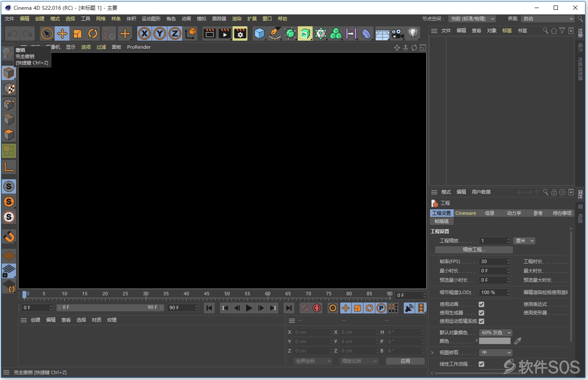Open the 文件 menu in main menu bar
The width and height of the screenshot is (588, 380).
click(x=9, y=19)
